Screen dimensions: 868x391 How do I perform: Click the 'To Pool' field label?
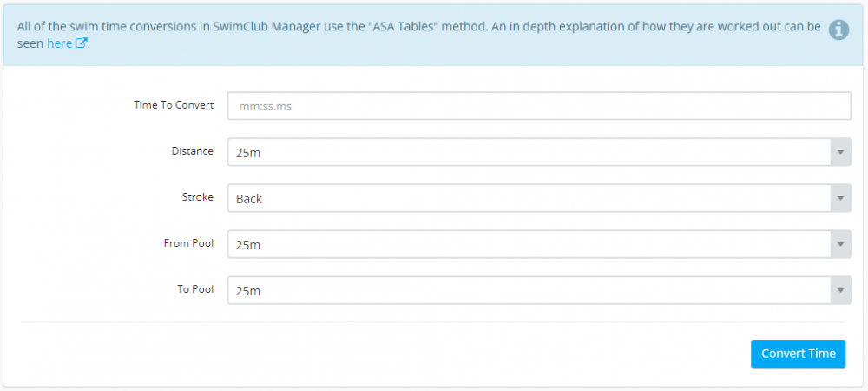194,289
